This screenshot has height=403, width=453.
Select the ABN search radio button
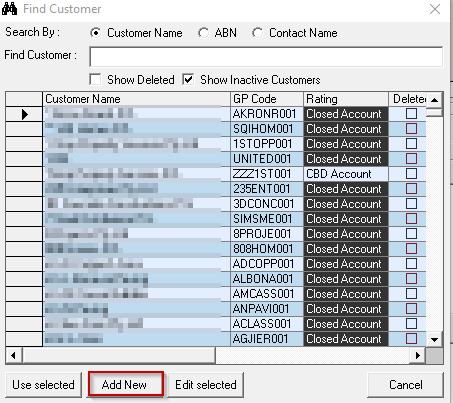203,33
